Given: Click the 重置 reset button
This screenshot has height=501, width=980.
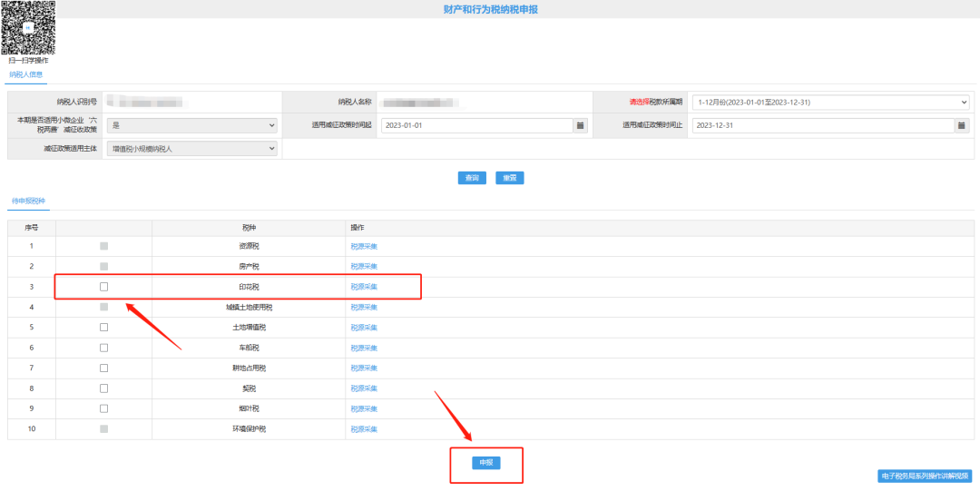Looking at the screenshot, I should [x=510, y=178].
